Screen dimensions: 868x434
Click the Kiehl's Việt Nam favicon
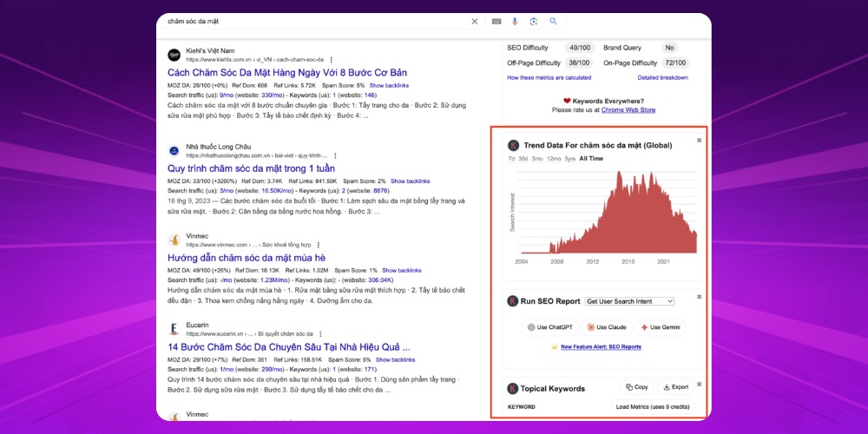(x=174, y=55)
